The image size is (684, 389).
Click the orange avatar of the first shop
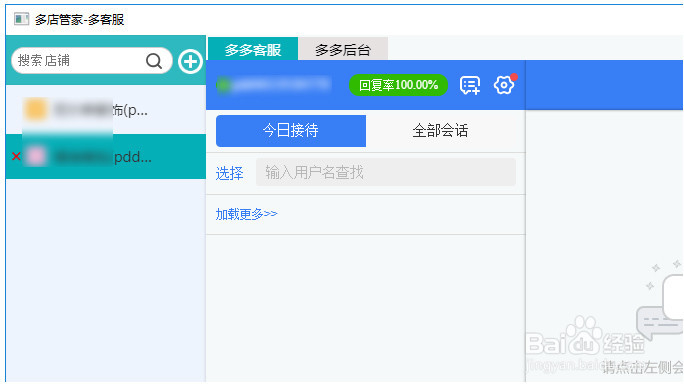(36, 109)
